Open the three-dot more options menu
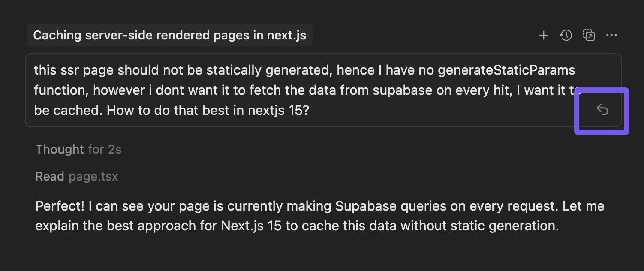Screen dimensions: 644x271 pyautogui.click(x=611, y=35)
